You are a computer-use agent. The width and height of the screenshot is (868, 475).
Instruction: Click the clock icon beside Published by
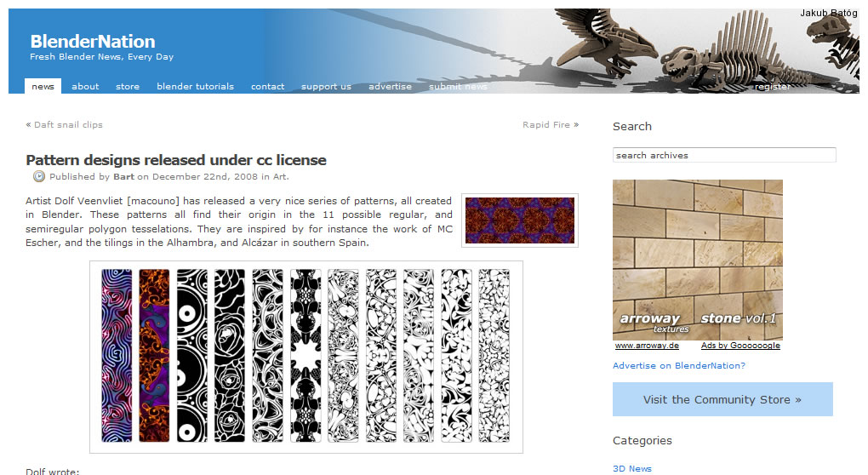tap(39, 177)
